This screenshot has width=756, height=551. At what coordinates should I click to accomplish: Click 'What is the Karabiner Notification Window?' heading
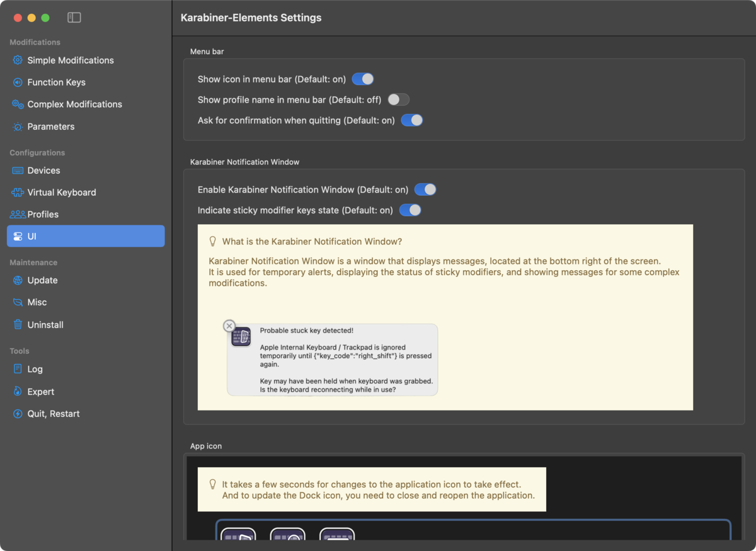point(312,242)
